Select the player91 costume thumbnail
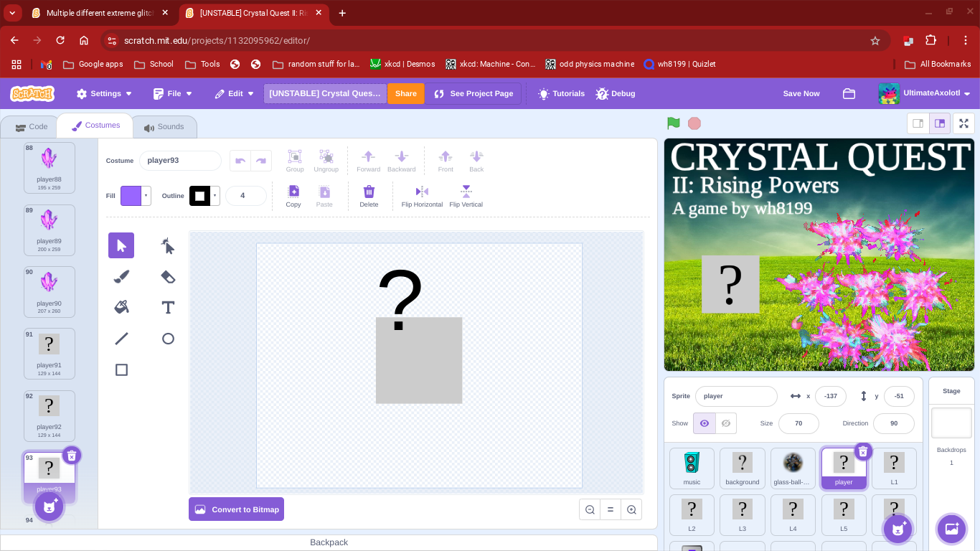980x551 pixels. (49, 353)
